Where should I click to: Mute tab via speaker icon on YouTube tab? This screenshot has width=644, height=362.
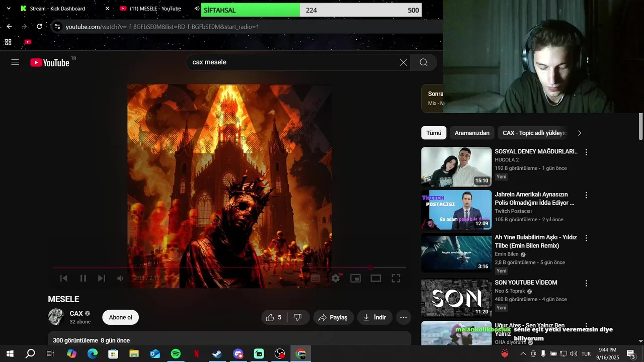[x=197, y=9]
